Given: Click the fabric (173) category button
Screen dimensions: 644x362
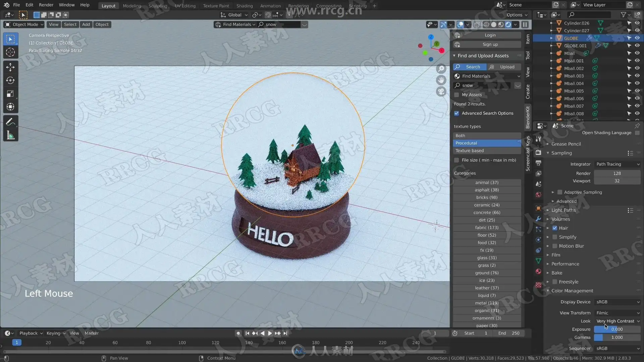Looking at the screenshot, I should (x=487, y=228).
